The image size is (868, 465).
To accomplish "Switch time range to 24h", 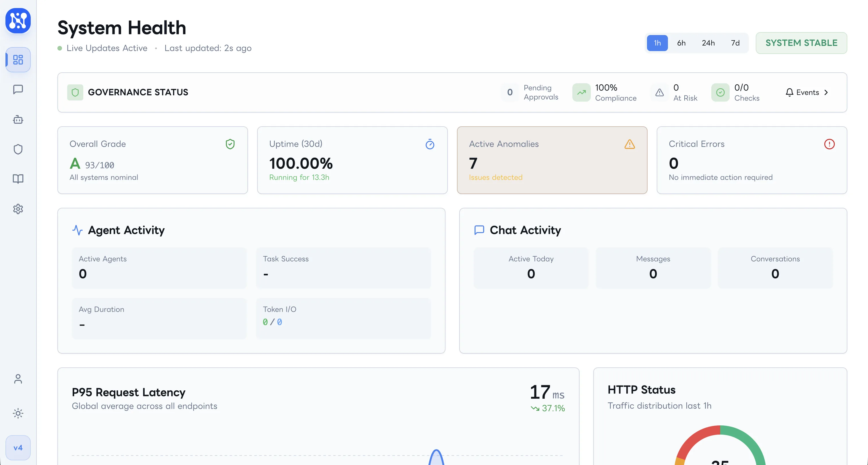I will pyautogui.click(x=708, y=43).
